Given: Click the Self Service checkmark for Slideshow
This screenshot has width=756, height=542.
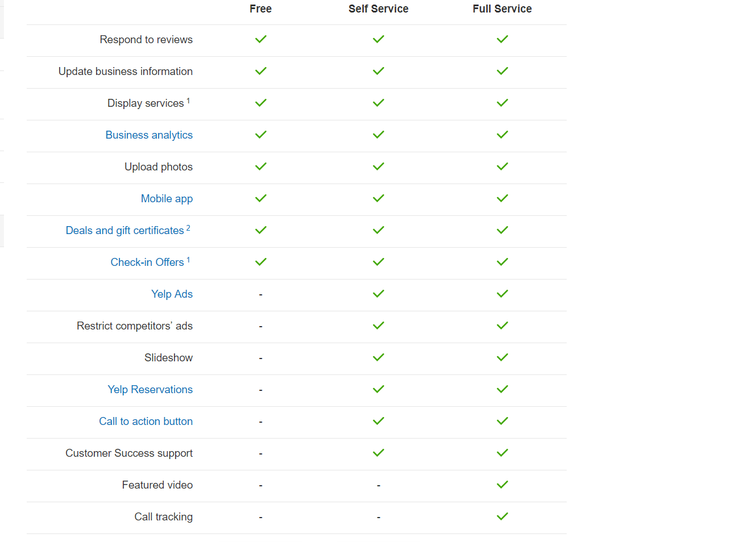Looking at the screenshot, I should point(379,357).
